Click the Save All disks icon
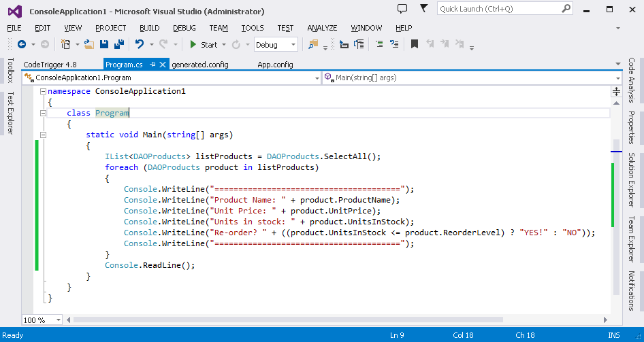Image resolution: width=644 pixels, height=342 pixels. 118,44
